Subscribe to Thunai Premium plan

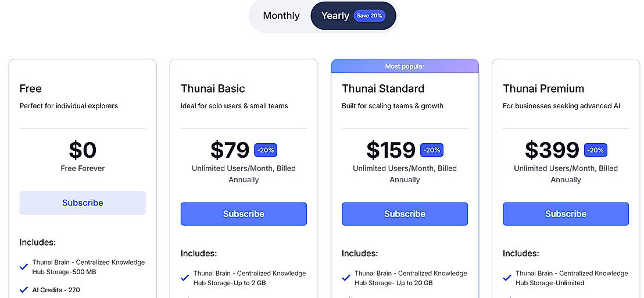pyautogui.click(x=566, y=214)
